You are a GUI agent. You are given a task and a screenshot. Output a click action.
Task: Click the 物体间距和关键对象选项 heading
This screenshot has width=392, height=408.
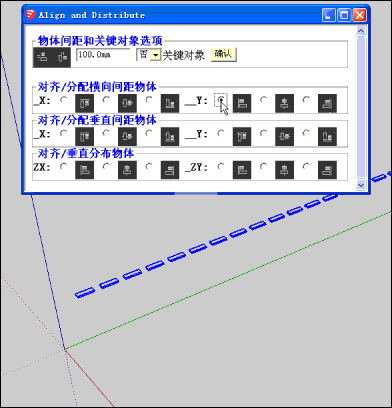tap(100, 41)
